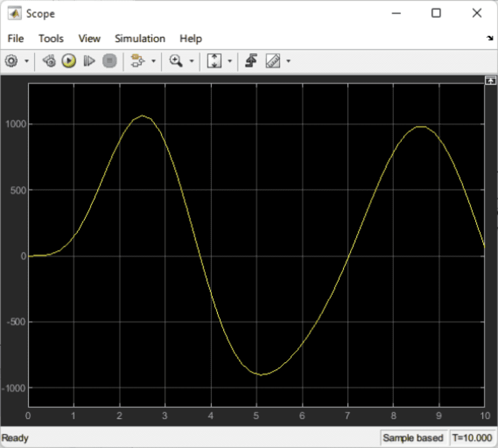
Task: Expand the Configuration Properties dropdown arrow
Action: (x=26, y=60)
